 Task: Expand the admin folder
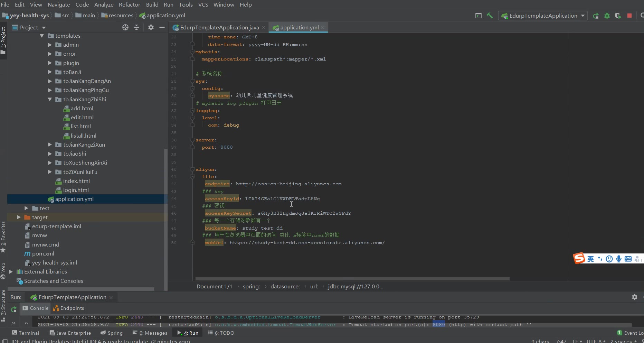point(50,45)
